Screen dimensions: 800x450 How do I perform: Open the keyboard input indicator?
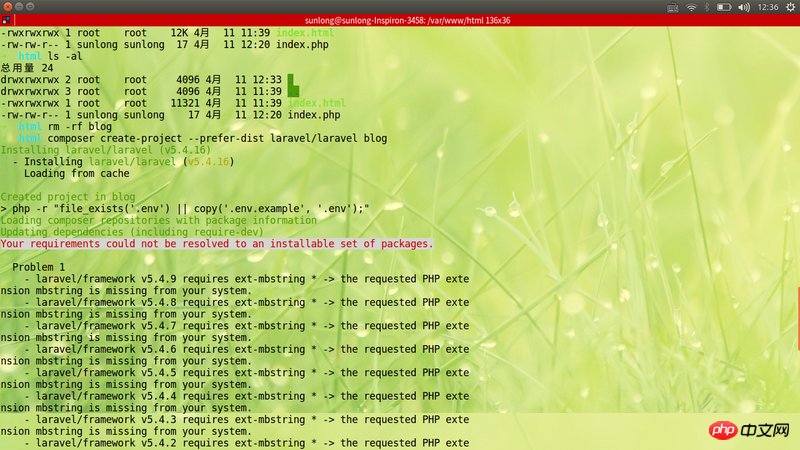pyautogui.click(x=672, y=7)
